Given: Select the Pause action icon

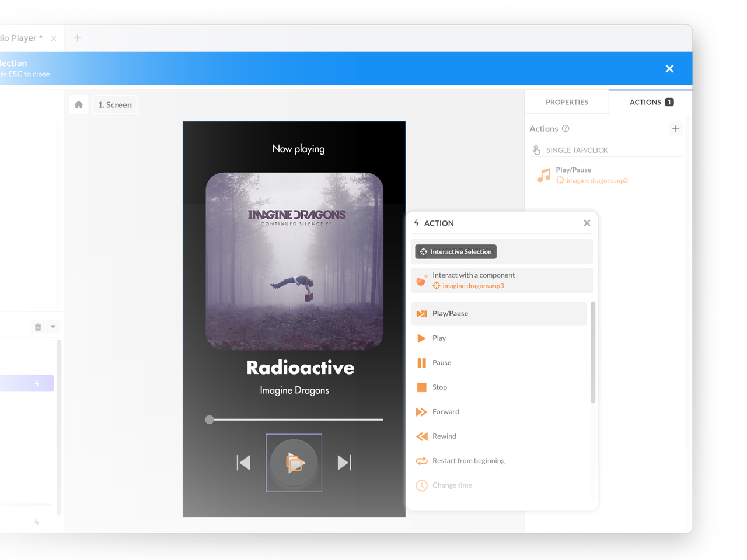Looking at the screenshot, I should [x=421, y=362].
